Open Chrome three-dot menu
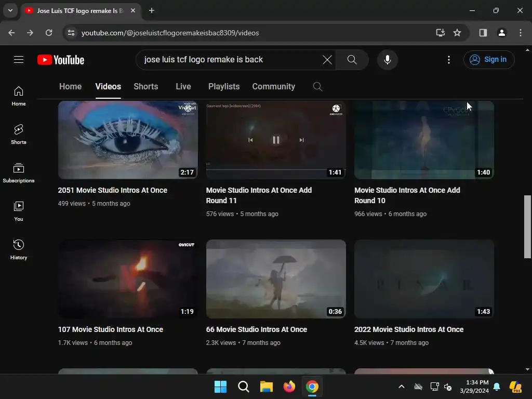Screen dimensions: 532x399 pyautogui.click(x=520, y=33)
